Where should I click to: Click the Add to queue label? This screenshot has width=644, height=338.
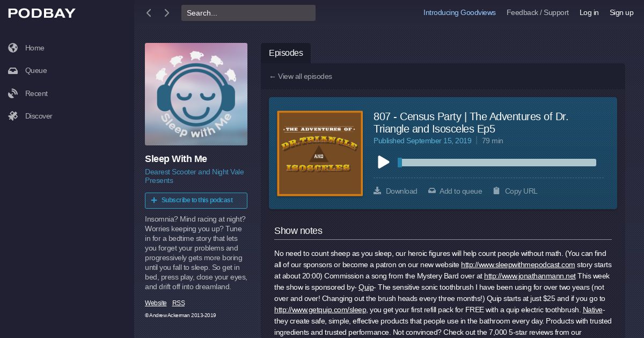tap(460, 191)
